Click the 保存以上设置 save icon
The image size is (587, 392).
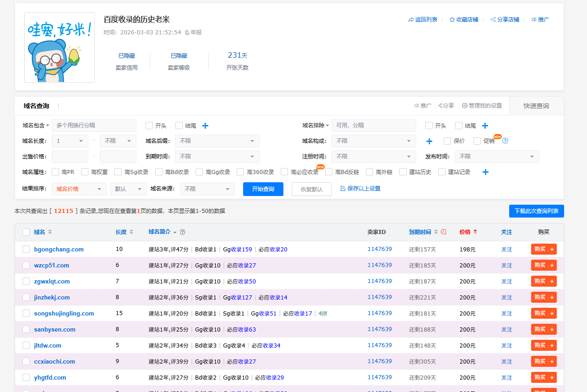point(343,189)
